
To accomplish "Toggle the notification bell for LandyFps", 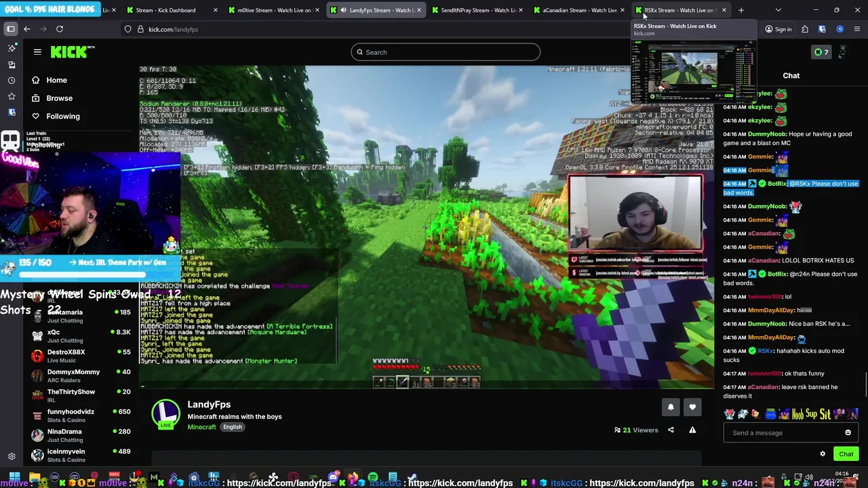I will click(671, 407).
